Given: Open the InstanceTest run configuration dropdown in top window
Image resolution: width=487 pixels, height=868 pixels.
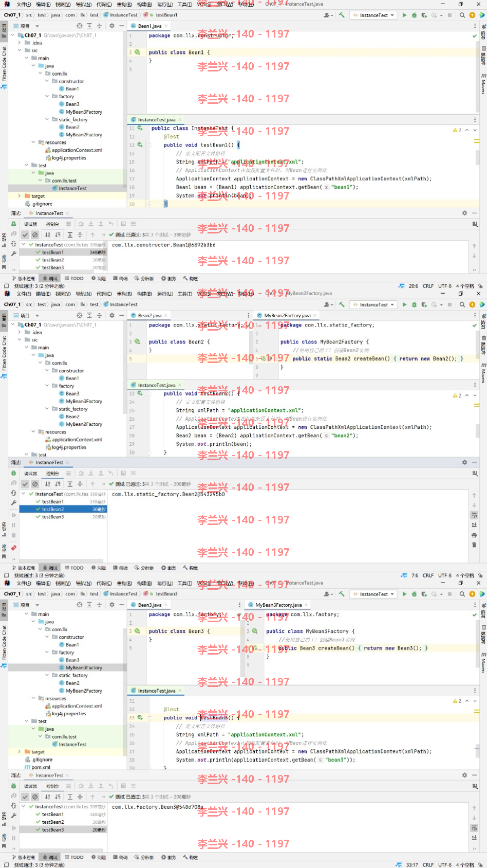Looking at the screenshot, I should click(373, 15).
